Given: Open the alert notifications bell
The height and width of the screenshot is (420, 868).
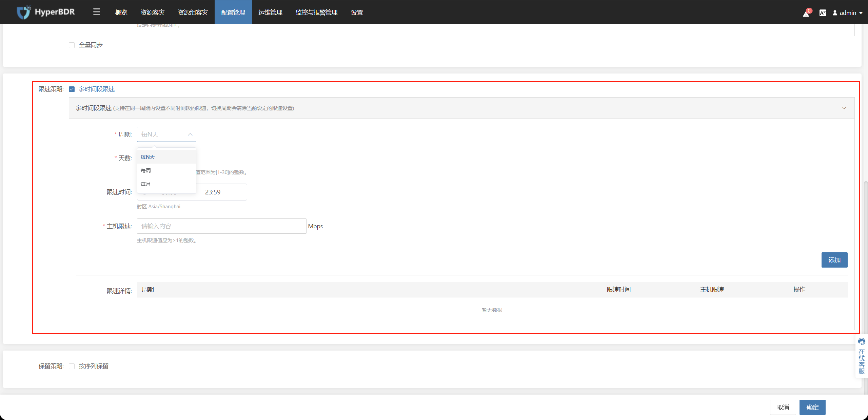Looking at the screenshot, I should (x=806, y=13).
